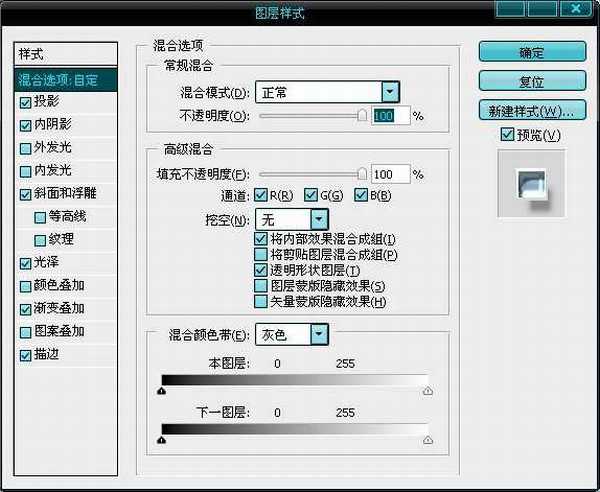Uncheck the R channel checkbox
The width and height of the screenshot is (600, 492).
[261, 195]
